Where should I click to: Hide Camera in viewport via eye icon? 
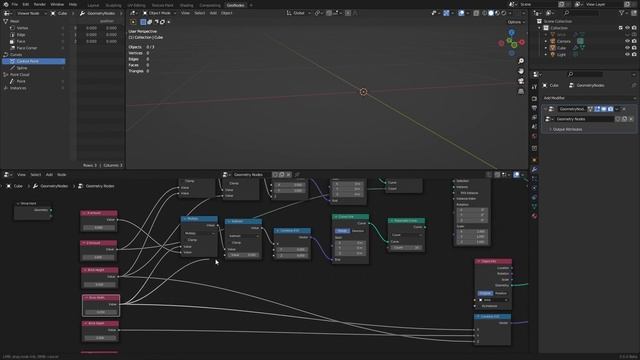click(x=627, y=41)
